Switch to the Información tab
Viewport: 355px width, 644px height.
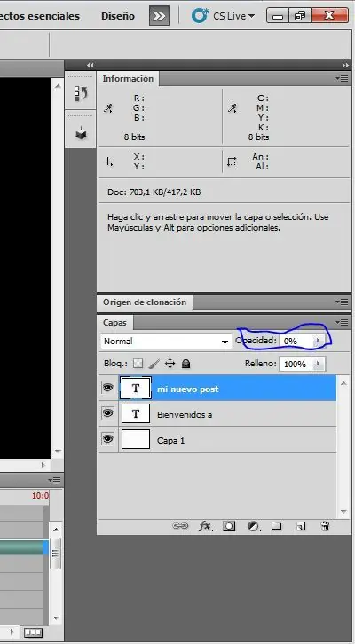[128, 78]
